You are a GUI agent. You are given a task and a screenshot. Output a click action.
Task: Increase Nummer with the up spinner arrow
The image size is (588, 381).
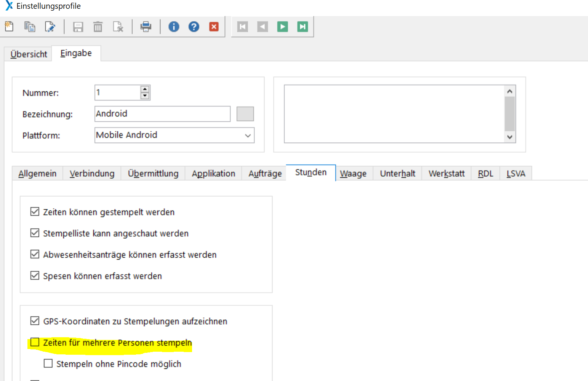click(145, 89)
